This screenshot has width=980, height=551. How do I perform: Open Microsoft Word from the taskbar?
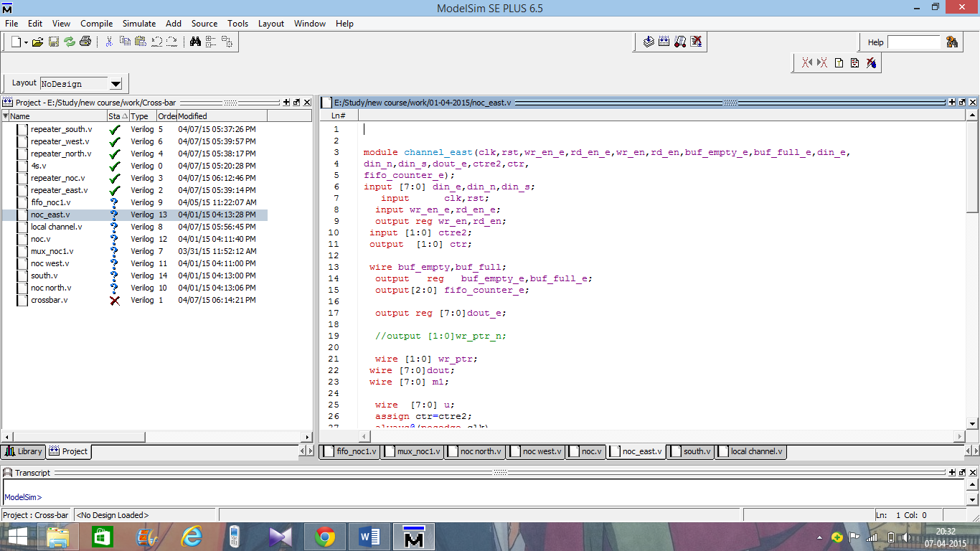tap(370, 537)
